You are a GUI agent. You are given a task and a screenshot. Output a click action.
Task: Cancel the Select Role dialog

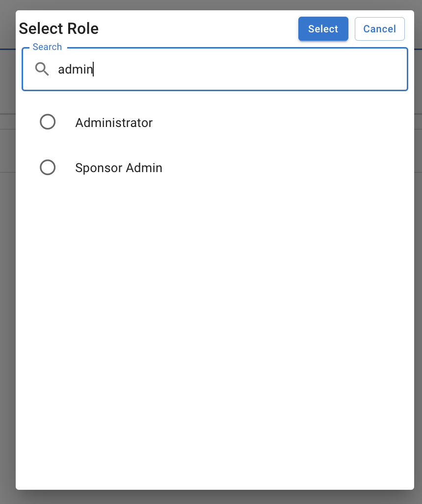pyautogui.click(x=379, y=29)
